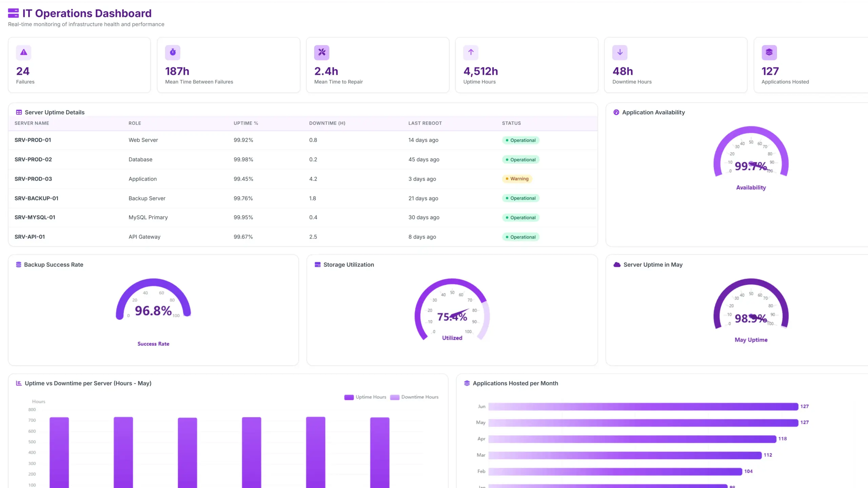Sort by the SERVER NAME column header
This screenshot has height=488, width=868.
(32, 123)
